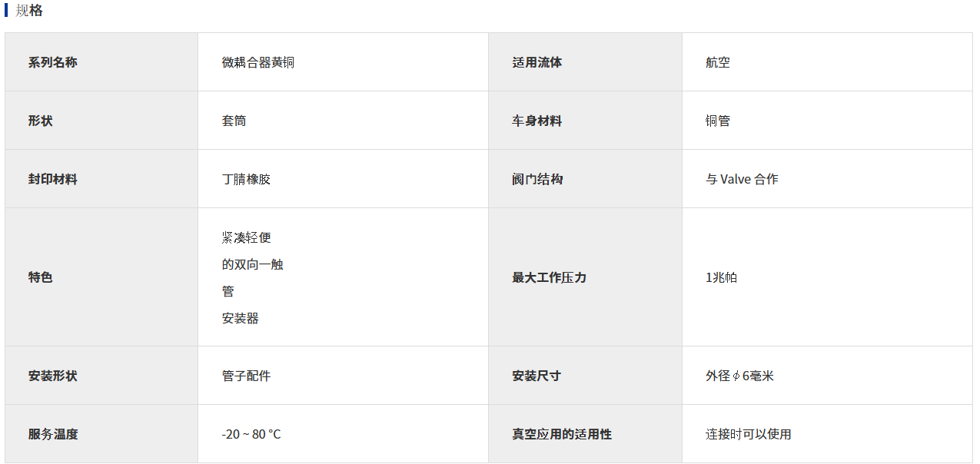Viewport: 980px width, 464px height.
Task: Click the 丁腈橡胶 value text
Action: tap(246, 179)
